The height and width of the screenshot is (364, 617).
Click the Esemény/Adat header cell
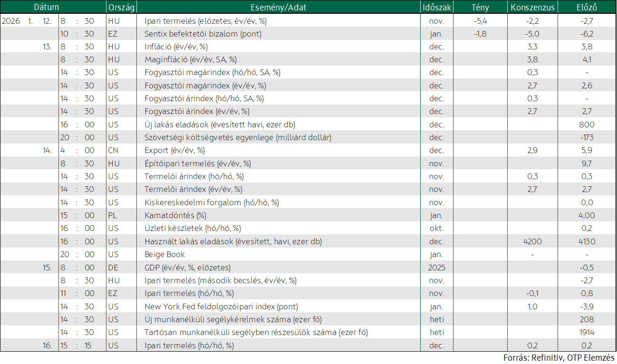[x=279, y=7]
